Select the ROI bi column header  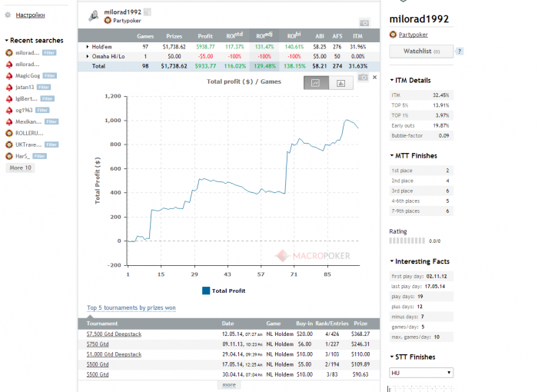coord(294,35)
